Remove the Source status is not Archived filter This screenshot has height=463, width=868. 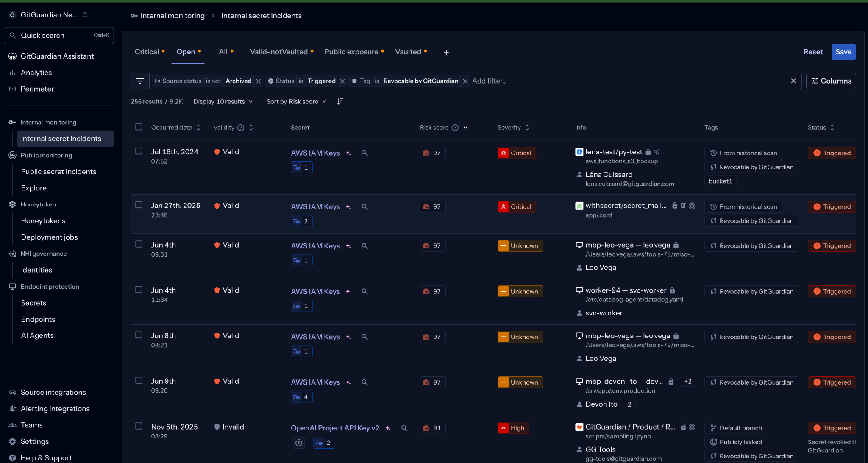click(x=258, y=81)
